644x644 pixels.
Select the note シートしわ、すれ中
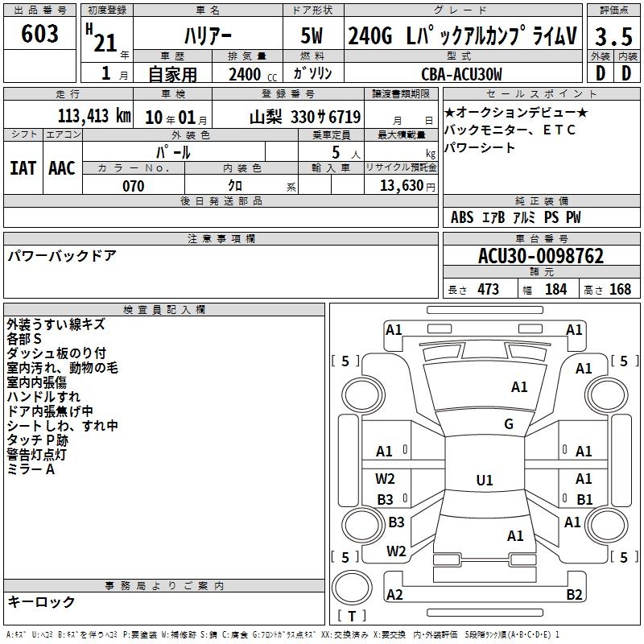(63, 426)
